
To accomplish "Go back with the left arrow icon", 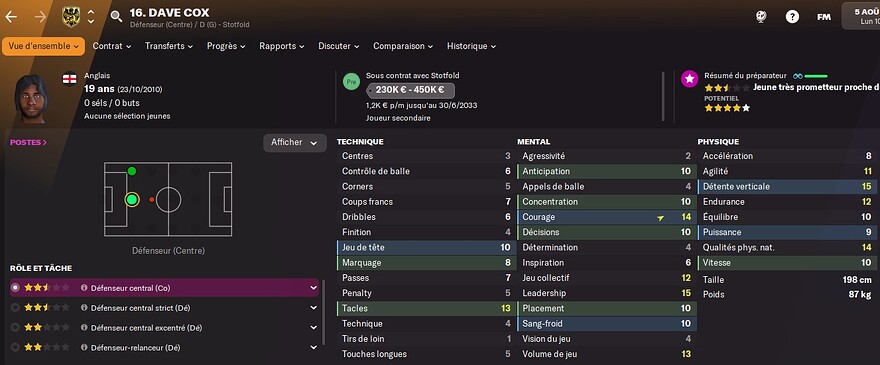I will [11, 17].
